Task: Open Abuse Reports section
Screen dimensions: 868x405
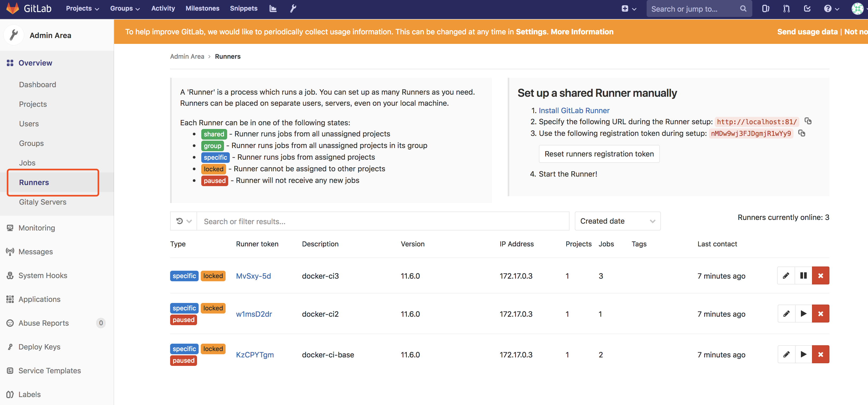Action: click(44, 323)
